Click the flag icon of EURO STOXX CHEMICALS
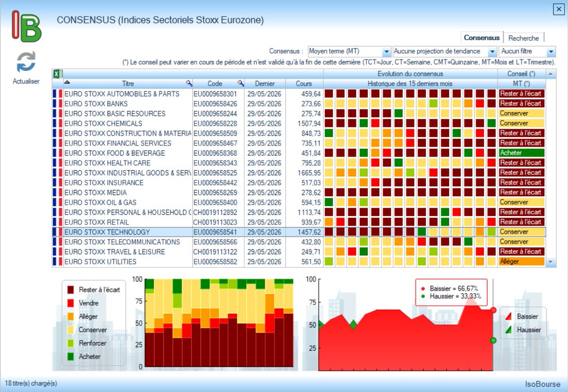 pyautogui.click(x=58, y=123)
